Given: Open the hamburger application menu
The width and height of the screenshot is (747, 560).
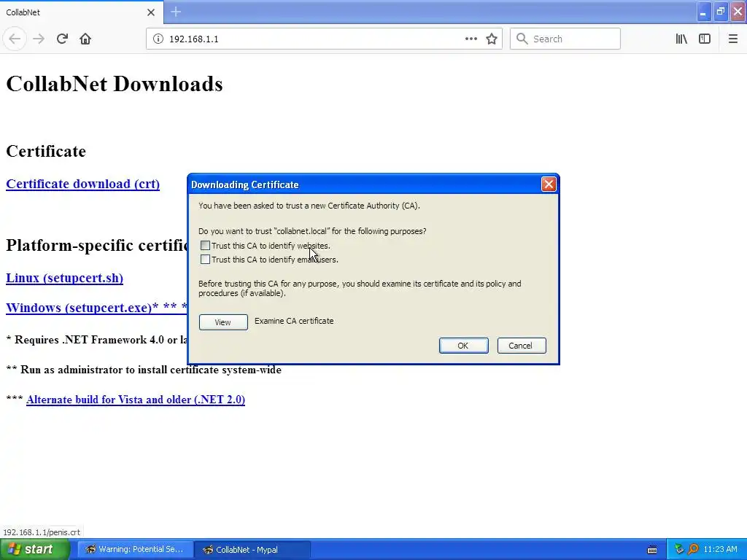Looking at the screenshot, I should (x=732, y=39).
